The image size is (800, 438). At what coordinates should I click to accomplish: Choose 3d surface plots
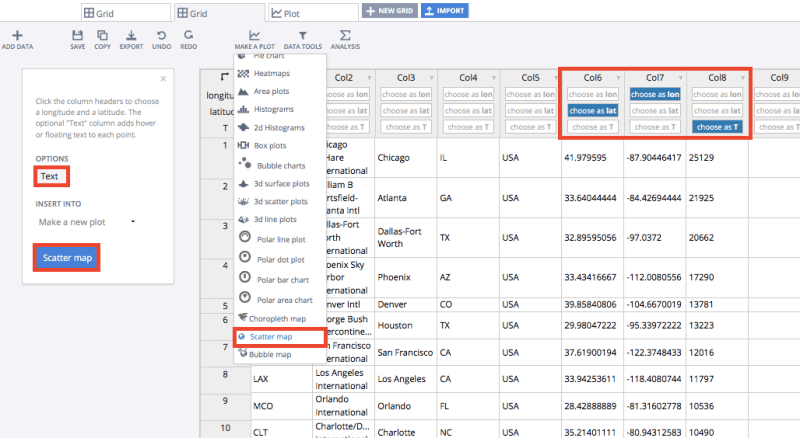[281, 184]
